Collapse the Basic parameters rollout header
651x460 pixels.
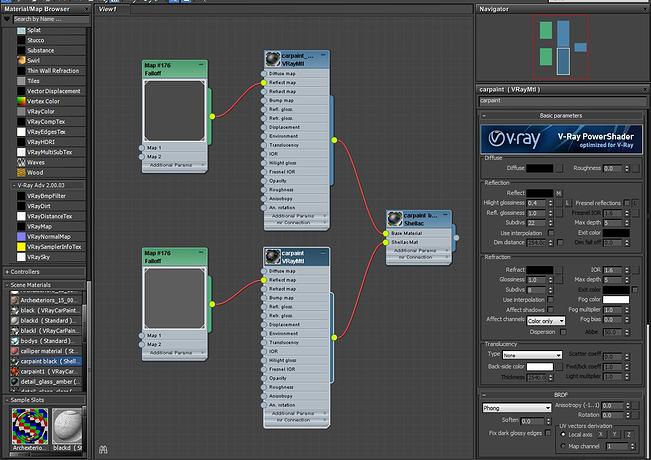click(x=559, y=115)
